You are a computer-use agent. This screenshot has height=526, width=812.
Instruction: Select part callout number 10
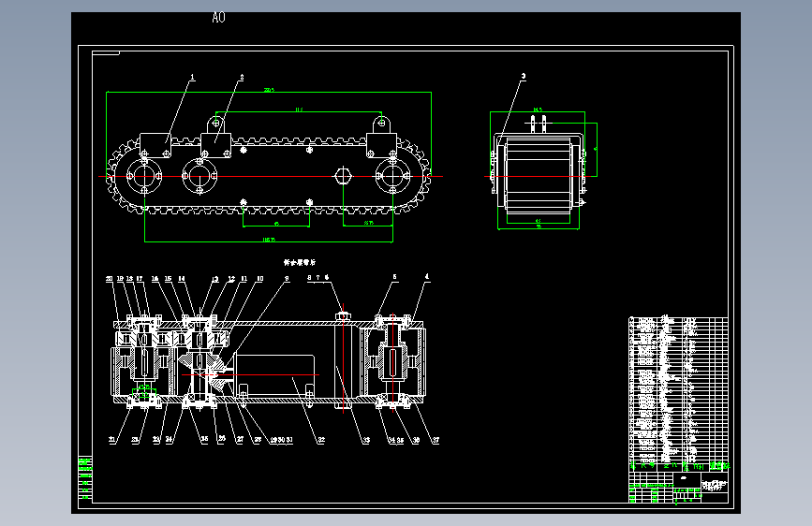(x=260, y=279)
